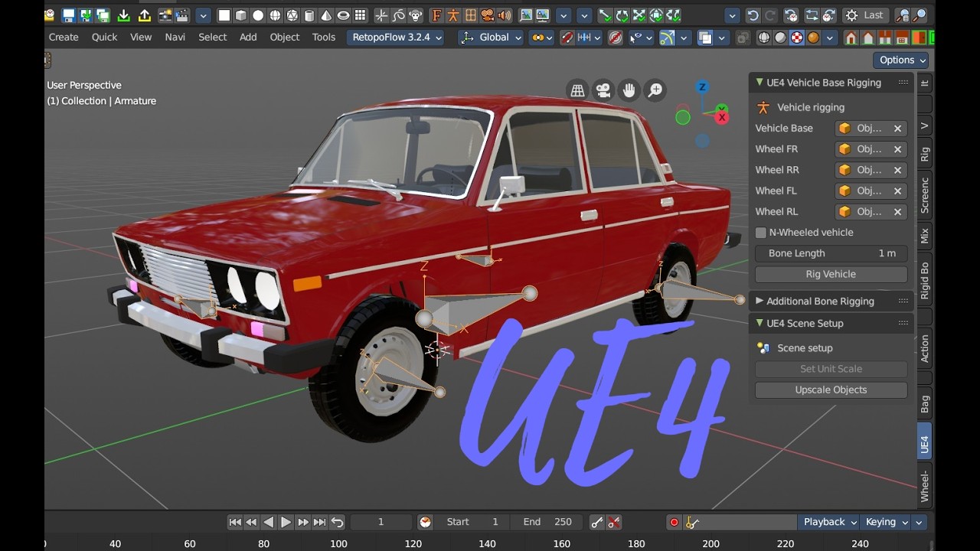Click the X axis on navigation gizmo
980x551 pixels.
[722, 116]
